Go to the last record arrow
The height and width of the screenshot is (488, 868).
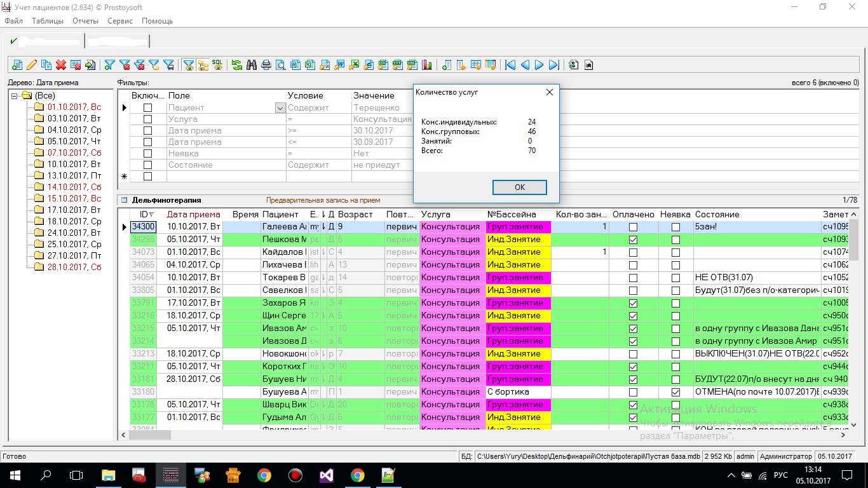tap(554, 65)
